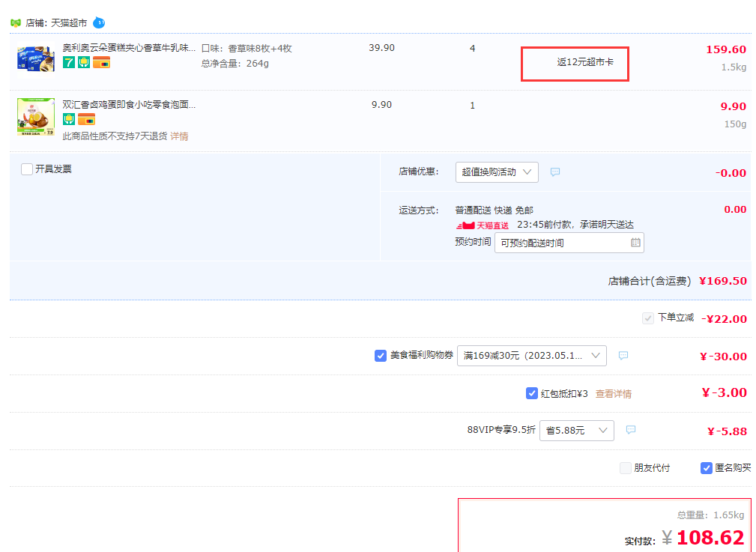756x552 pixels.
Task: Click the 可预约配送时间 delivery time field
Action: click(569, 243)
